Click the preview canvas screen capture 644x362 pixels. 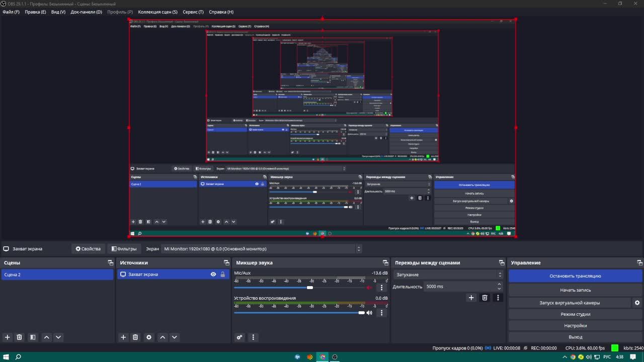[x=322, y=128]
